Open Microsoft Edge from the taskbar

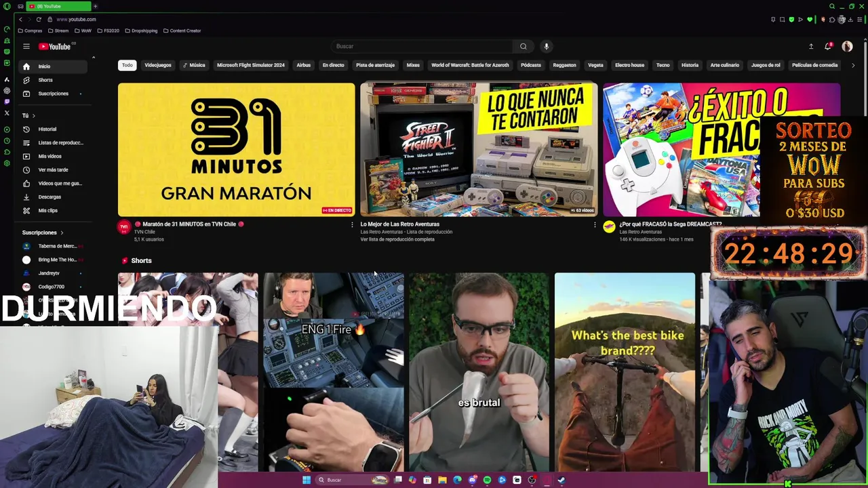tap(457, 480)
